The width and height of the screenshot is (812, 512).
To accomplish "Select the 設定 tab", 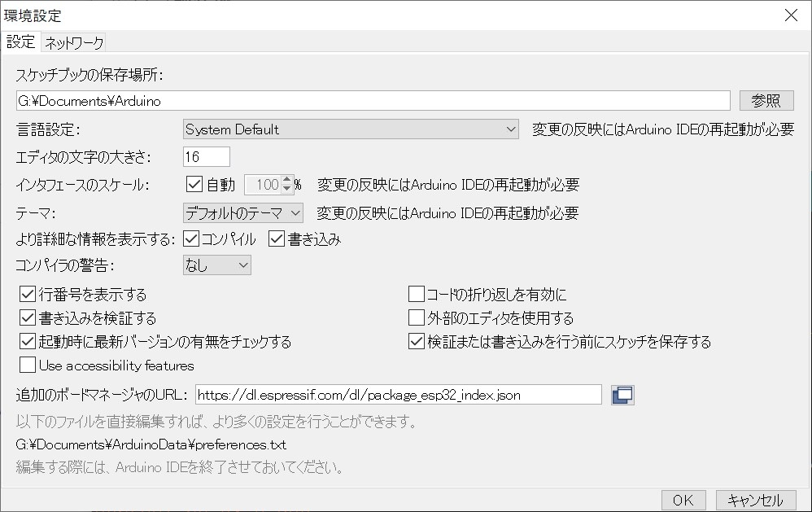I will pos(20,43).
